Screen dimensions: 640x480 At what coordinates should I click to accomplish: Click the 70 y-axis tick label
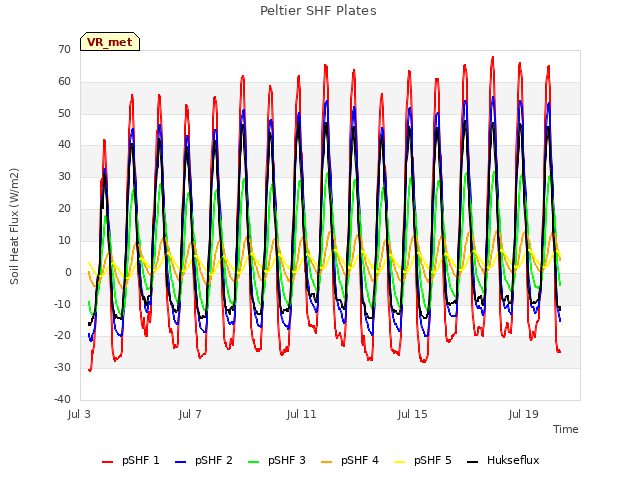tap(64, 49)
